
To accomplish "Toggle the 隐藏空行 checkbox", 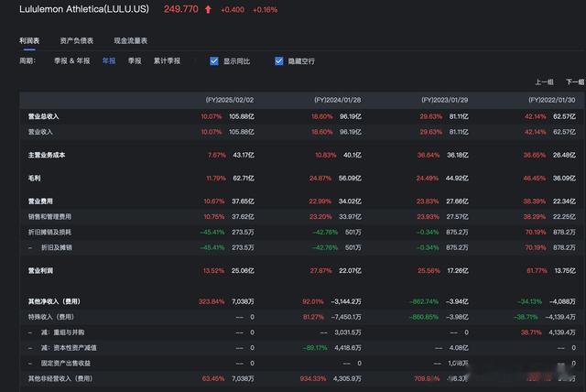I will click(x=279, y=61).
